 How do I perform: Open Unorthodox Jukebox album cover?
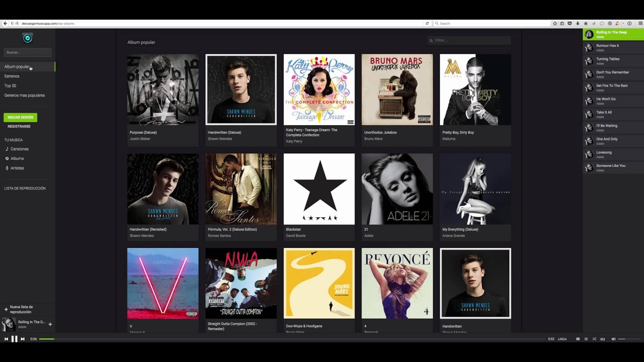pos(397,89)
